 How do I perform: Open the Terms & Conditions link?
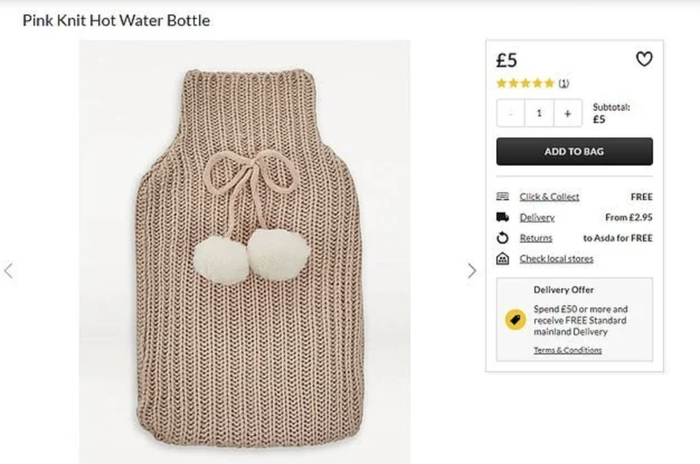(x=567, y=350)
